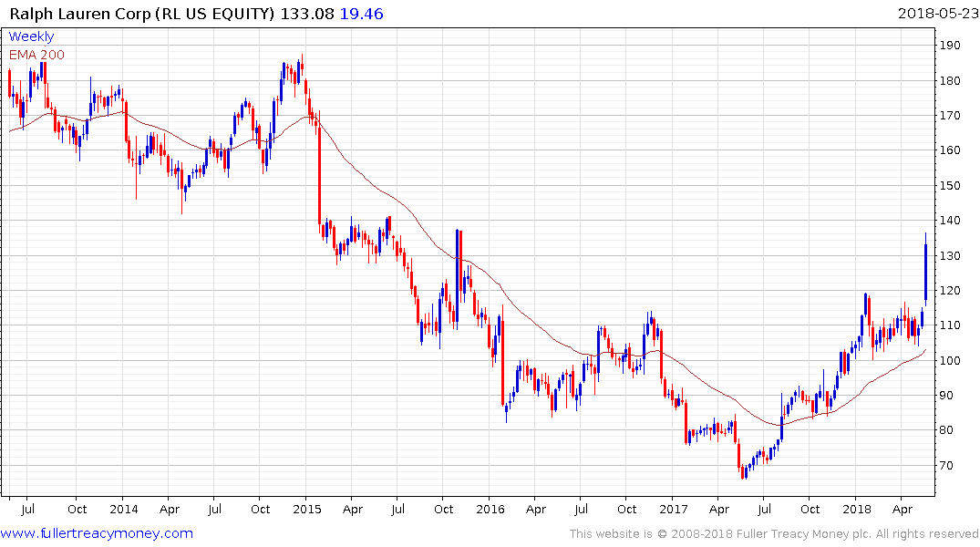Click the 80 price axis label
This screenshot has width=980, height=547.
[946, 430]
